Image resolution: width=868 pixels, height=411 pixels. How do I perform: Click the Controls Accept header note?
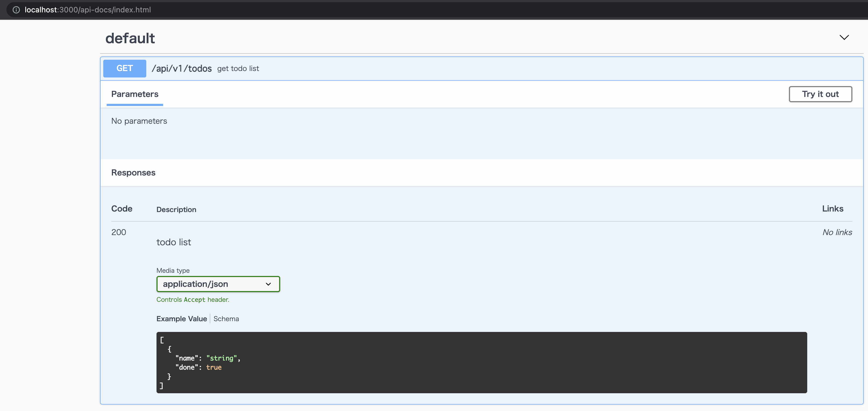193,299
